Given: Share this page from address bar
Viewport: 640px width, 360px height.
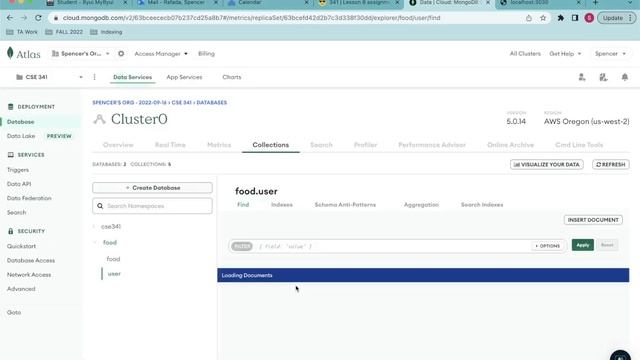Looking at the screenshot, I should point(529,18).
